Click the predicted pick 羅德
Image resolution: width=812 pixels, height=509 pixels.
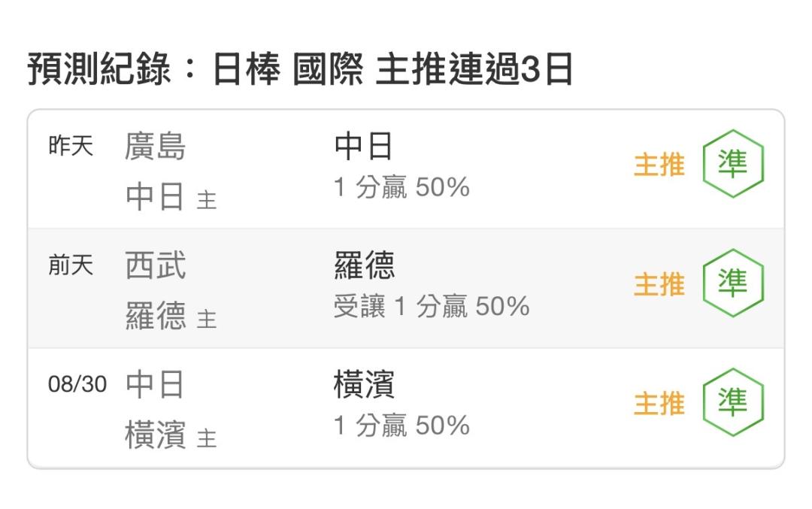pyautogui.click(x=364, y=265)
